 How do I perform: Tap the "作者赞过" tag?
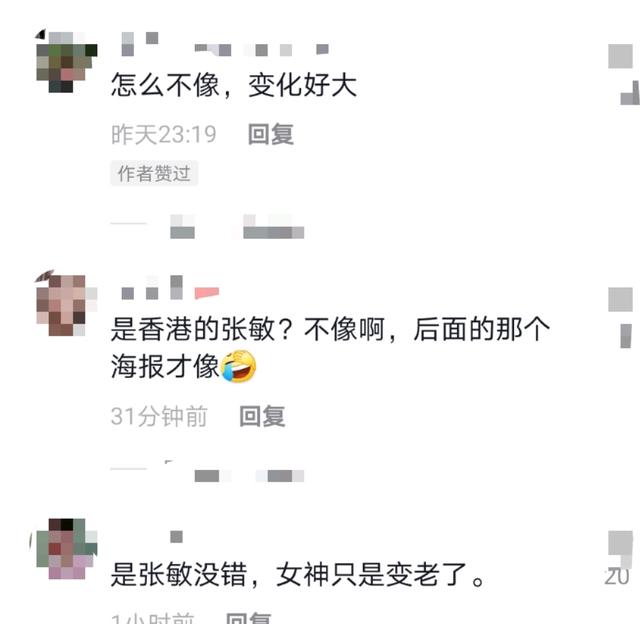point(154,173)
